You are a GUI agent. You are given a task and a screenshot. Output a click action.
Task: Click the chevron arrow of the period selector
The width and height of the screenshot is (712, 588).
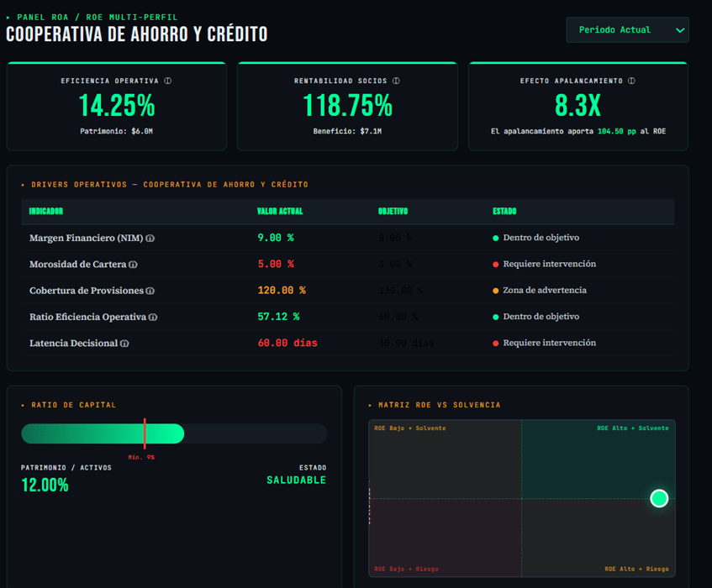680,30
